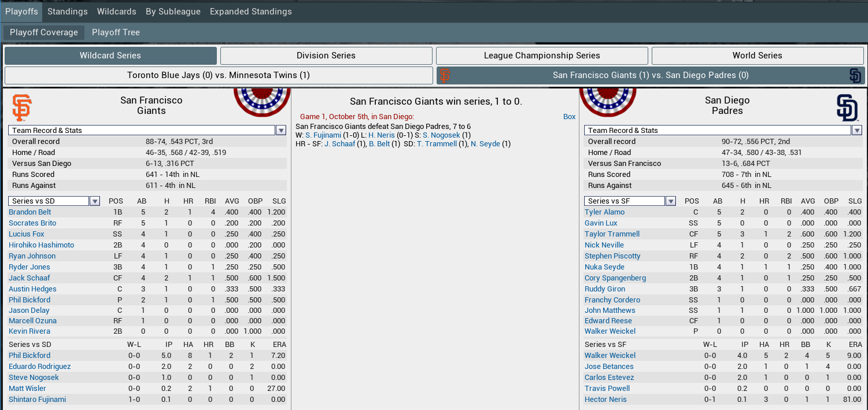This screenshot has height=410, width=868.
Task: Open the Series vs SF dropdown
Action: (671, 201)
